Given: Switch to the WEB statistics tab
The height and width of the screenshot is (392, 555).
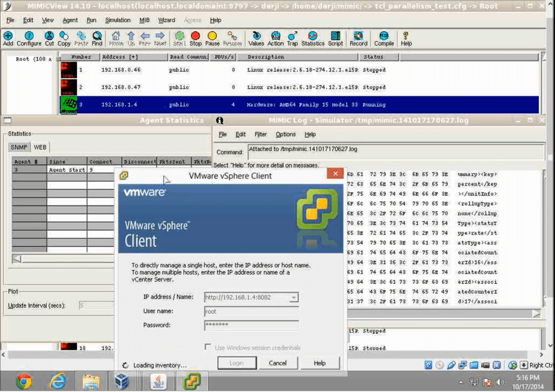Looking at the screenshot, I should click(40, 147).
